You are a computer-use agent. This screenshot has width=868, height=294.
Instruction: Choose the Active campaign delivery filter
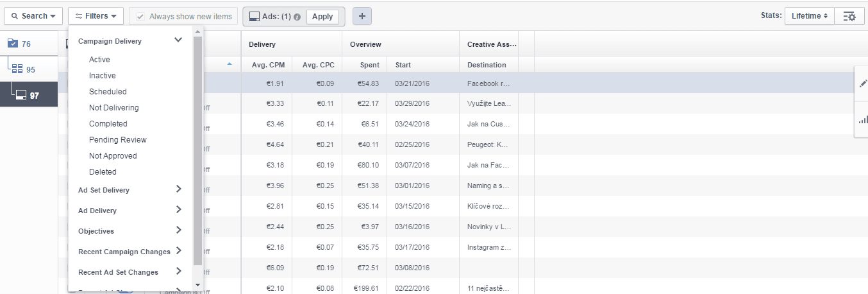99,60
